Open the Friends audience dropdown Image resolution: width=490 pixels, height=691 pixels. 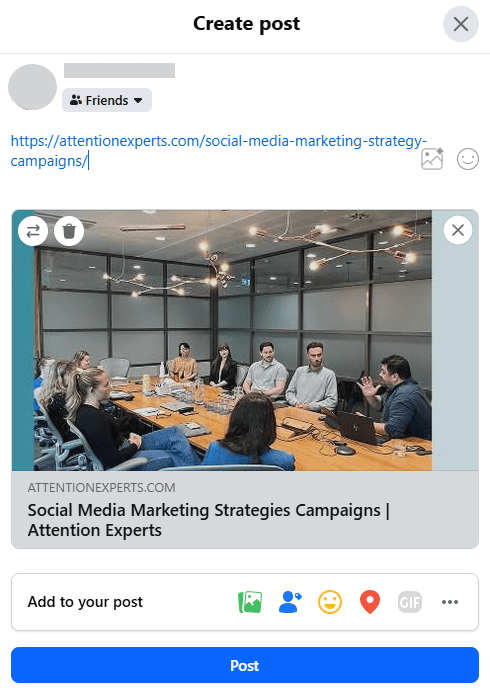click(107, 100)
